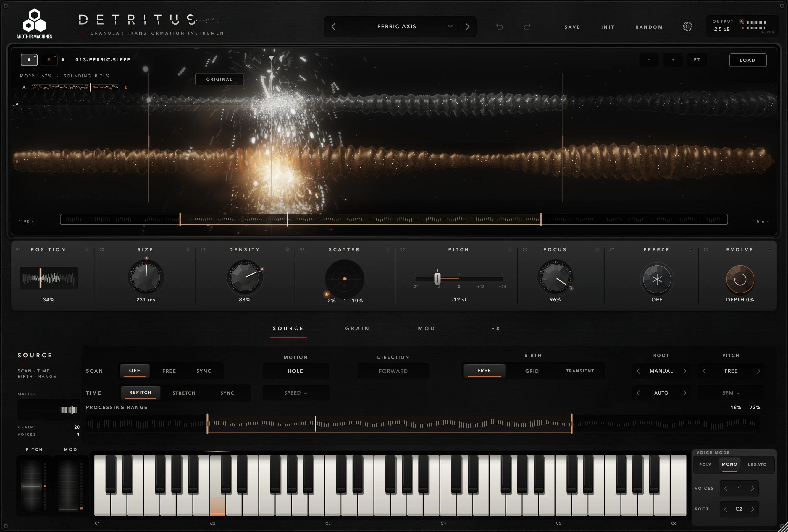Image resolution: width=788 pixels, height=532 pixels.
Task: Increase Voices count with right arrow
Action: pos(753,488)
